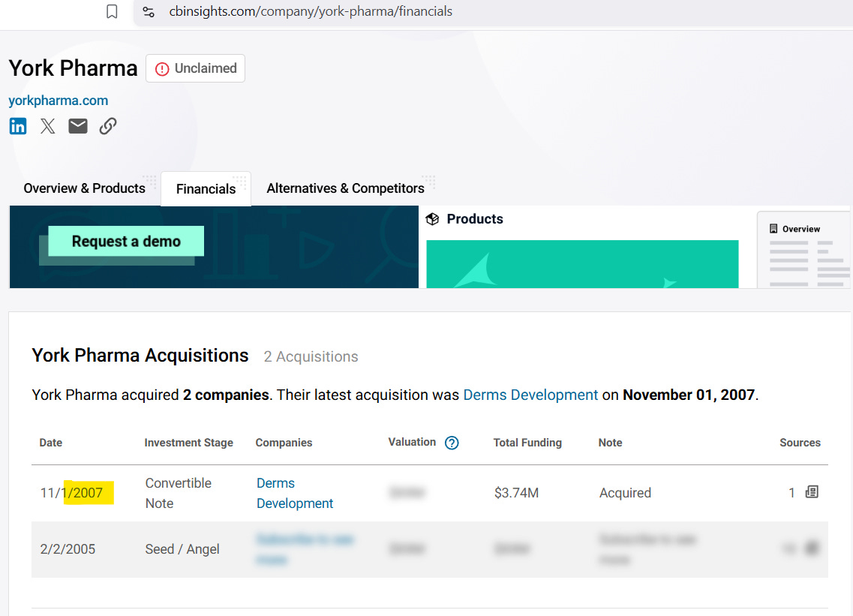
Task: Click the Acquired note cell
Action: point(625,492)
